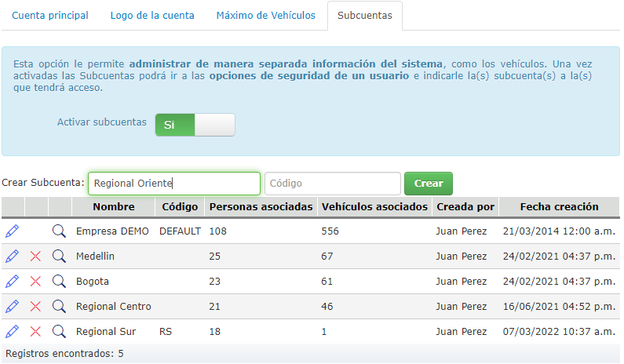Click the Regional Centro name cell
The height and width of the screenshot is (364, 624).
(x=113, y=306)
